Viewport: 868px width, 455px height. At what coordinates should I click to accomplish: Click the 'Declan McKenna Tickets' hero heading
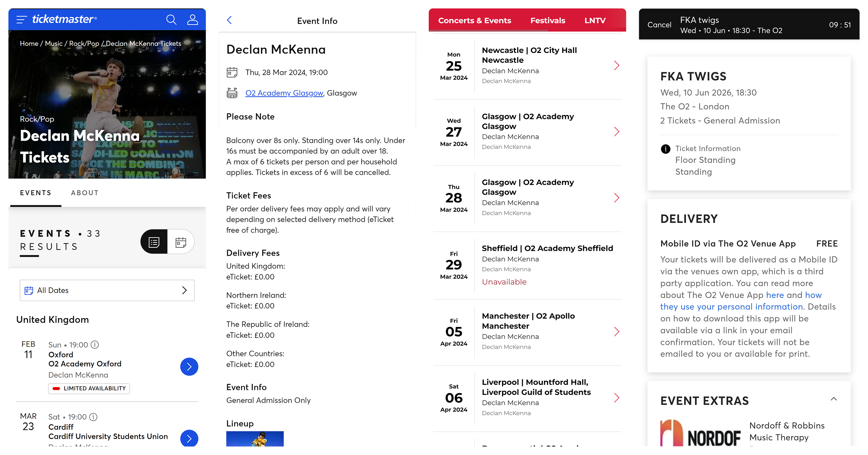[x=80, y=147]
